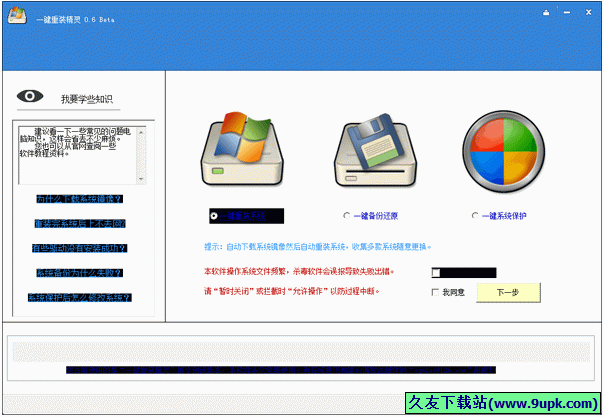
Task: Click the red warning 本软件操作系统文件频繁
Action: click(x=299, y=271)
